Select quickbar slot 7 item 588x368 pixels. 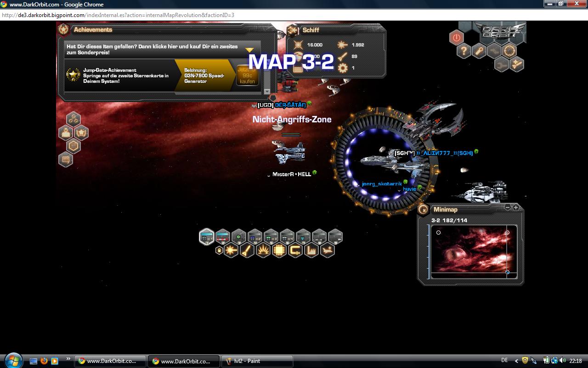click(x=303, y=236)
